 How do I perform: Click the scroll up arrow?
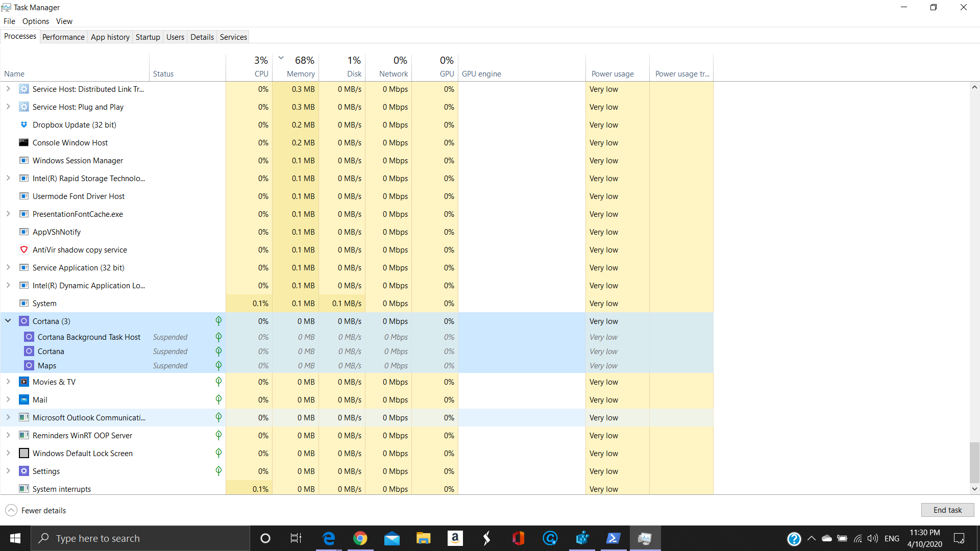click(974, 87)
